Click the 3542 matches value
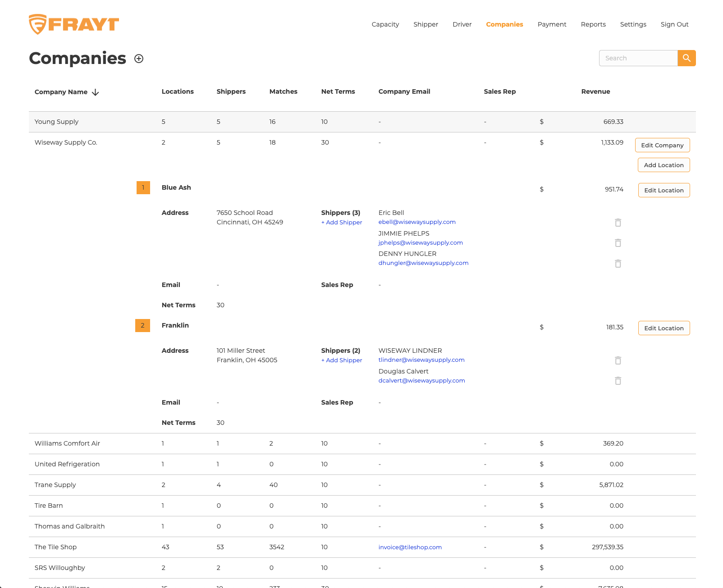723x588 pixels. tap(277, 547)
